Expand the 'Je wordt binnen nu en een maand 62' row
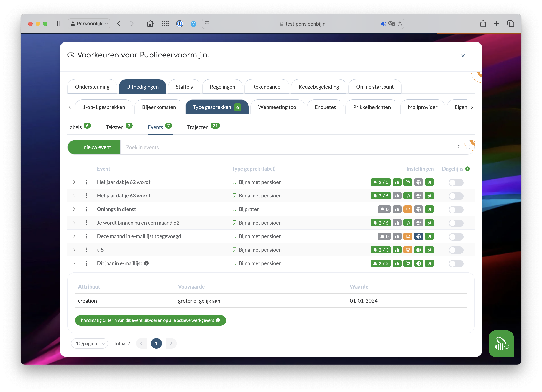This screenshot has width=542, height=392. pos(74,223)
